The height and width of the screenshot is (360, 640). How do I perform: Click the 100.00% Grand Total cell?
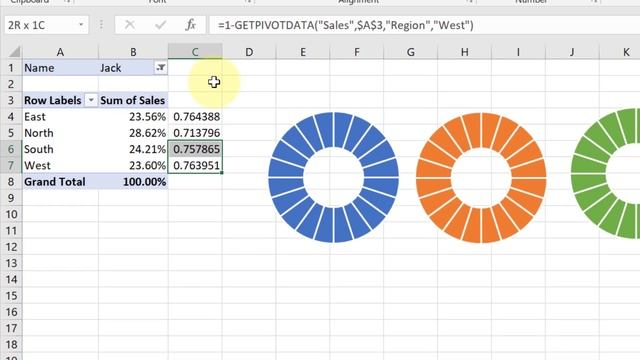point(133,182)
